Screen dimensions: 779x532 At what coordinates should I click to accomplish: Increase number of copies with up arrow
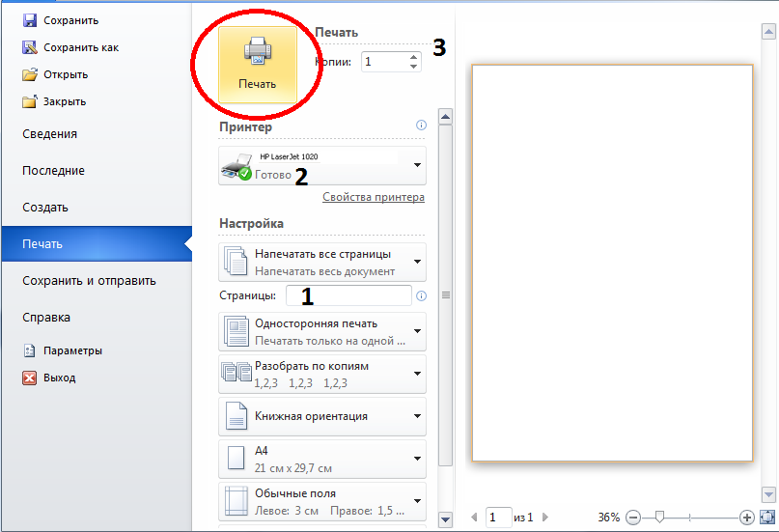point(413,57)
